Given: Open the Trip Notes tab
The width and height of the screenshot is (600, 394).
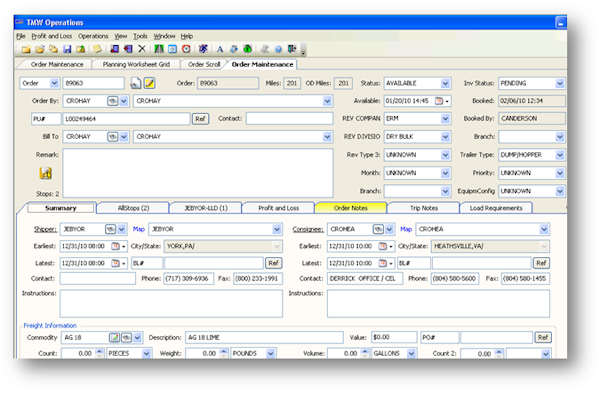Looking at the screenshot, I should tap(424, 208).
